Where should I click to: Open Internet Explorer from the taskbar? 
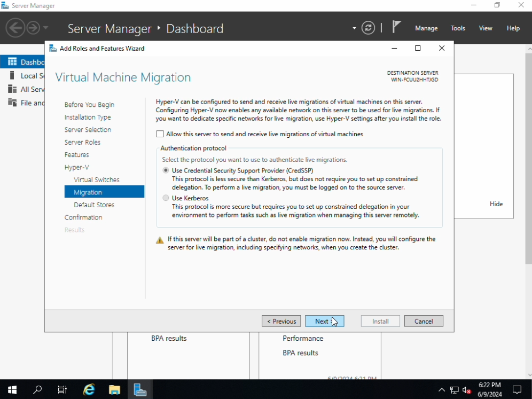coord(89,389)
